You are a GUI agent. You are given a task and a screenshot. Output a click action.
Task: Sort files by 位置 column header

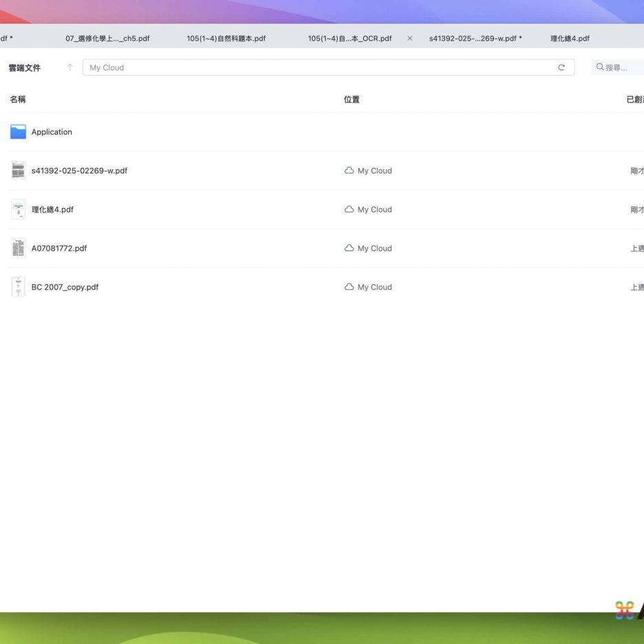pos(352,100)
